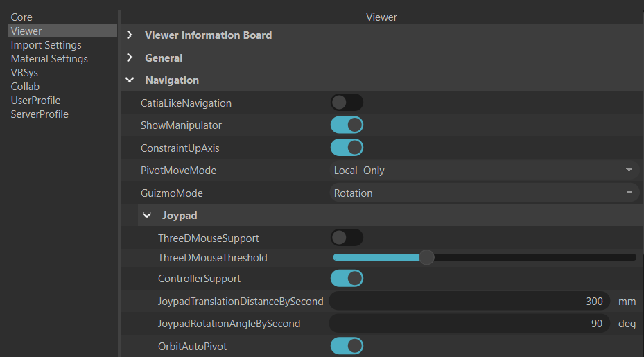Open the UserProfile settings page
Image resolution: width=644 pixels, height=357 pixels.
(x=36, y=101)
